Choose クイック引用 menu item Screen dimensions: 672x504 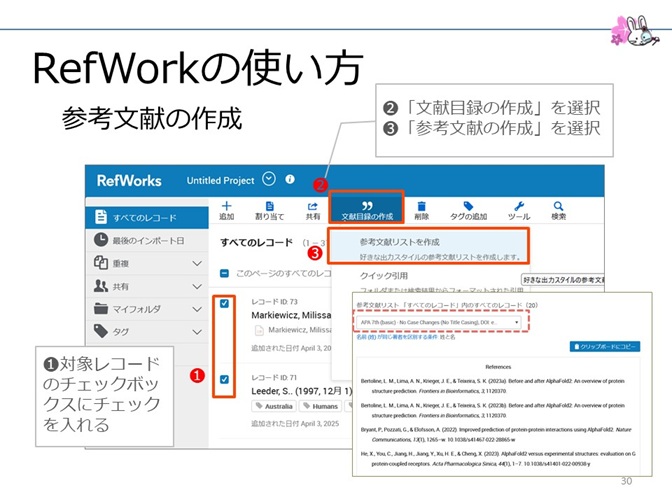(384, 276)
